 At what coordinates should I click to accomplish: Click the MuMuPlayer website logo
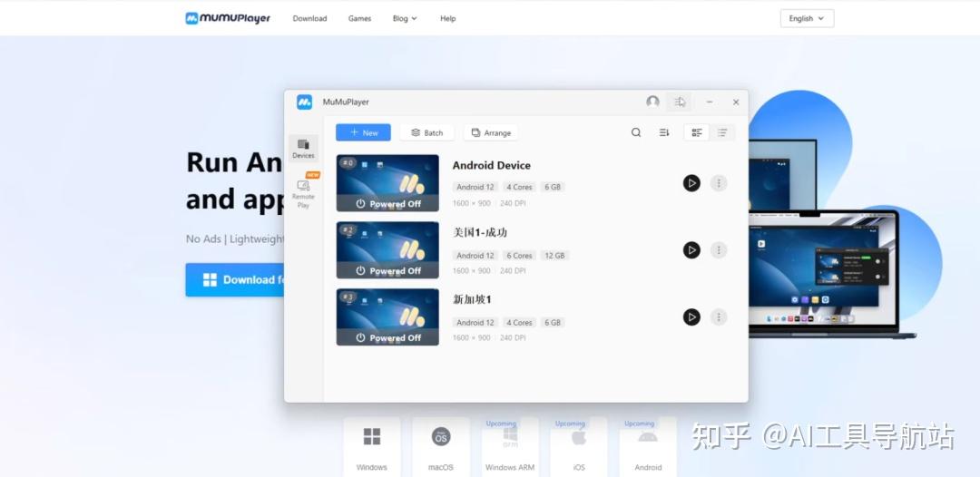[x=228, y=18]
